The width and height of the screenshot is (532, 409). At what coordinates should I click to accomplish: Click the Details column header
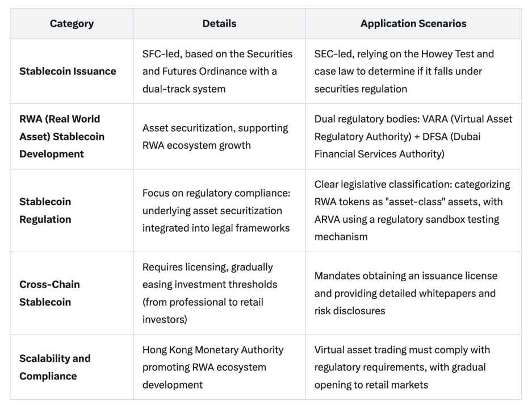click(x=219, y=24)
